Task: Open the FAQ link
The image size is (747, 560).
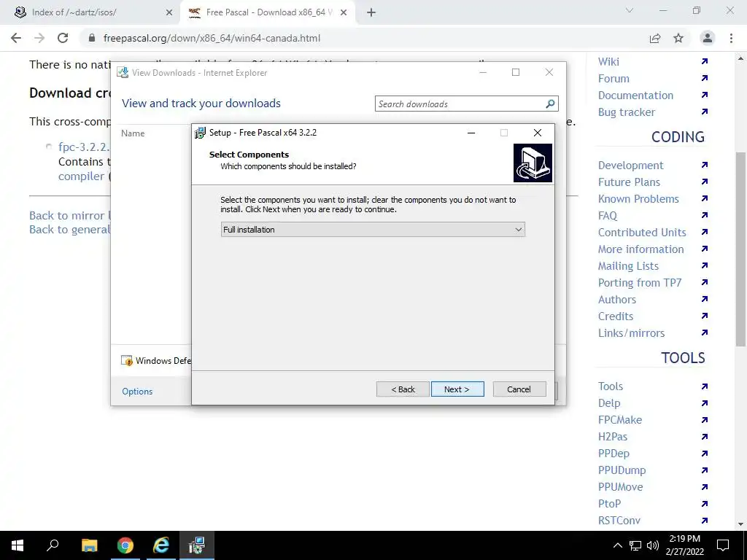Action: pos(608,216)
